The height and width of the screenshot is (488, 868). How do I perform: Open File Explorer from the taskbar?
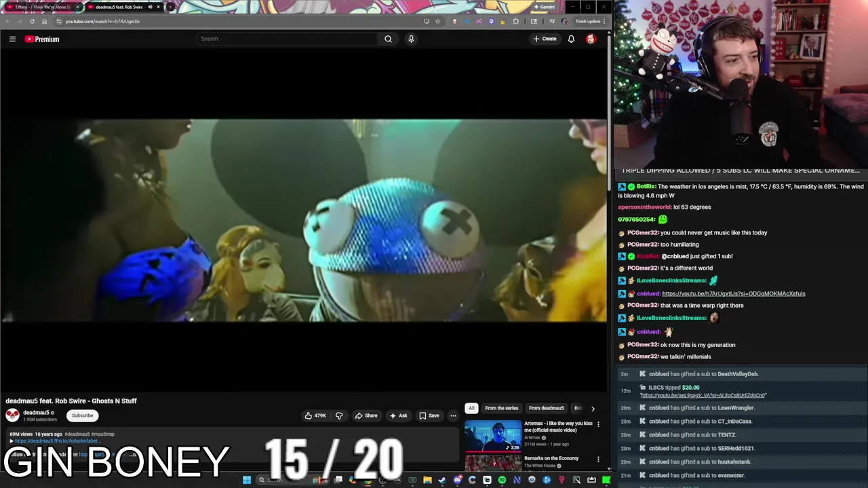click(427, 480)
